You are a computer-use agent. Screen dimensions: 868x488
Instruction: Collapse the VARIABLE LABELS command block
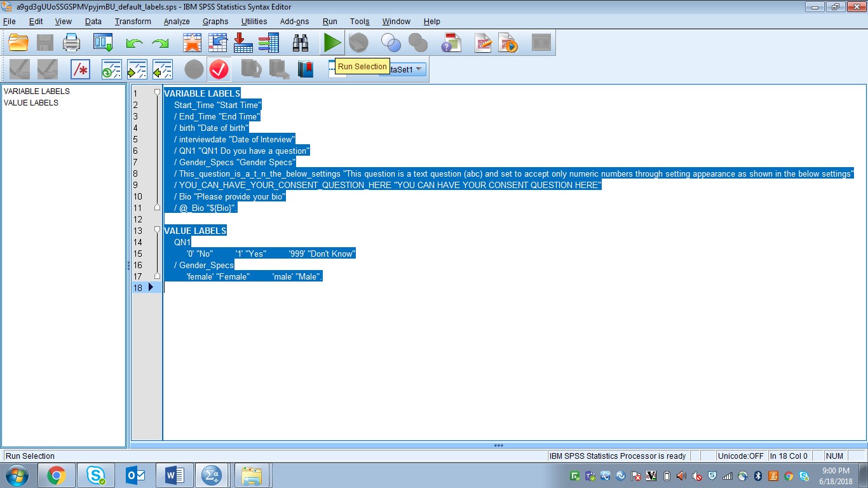point(157,93)
